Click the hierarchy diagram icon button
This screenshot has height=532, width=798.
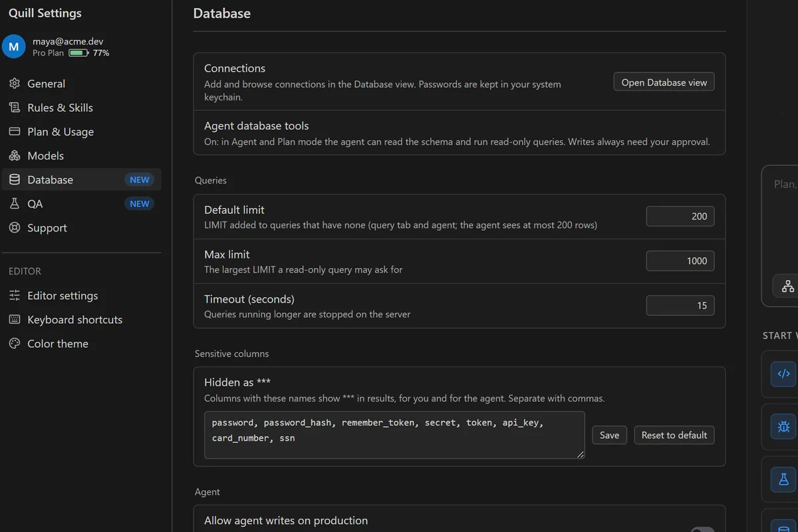pos(787,286)
